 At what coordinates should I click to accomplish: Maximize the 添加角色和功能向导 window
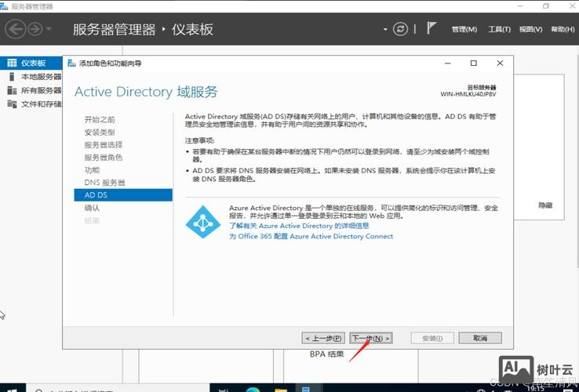(474, 64)
